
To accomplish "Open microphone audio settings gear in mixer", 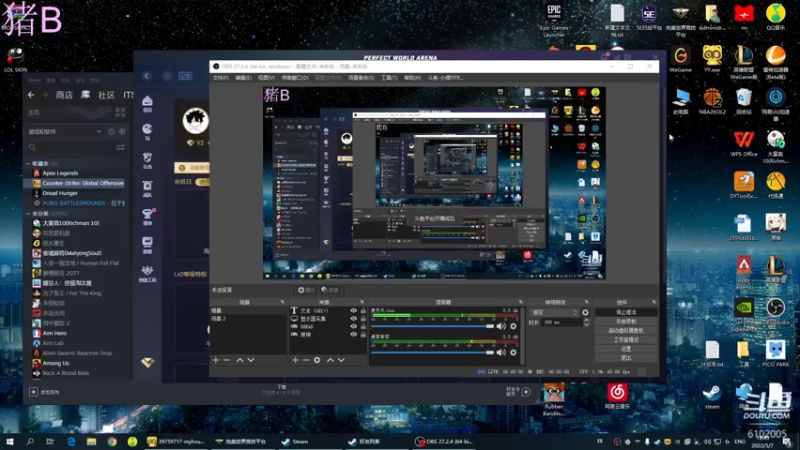I will click(513, 326).
